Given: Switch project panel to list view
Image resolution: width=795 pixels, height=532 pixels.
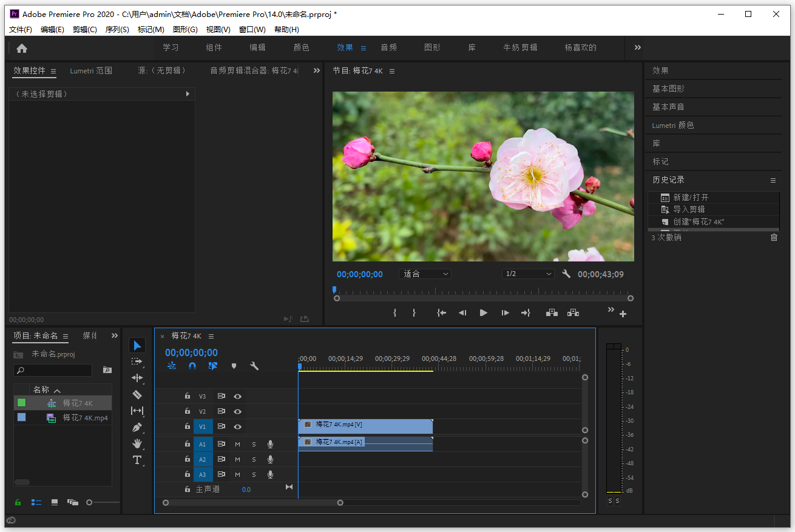Looking at the screenshot, I should [x=36, y=502].
